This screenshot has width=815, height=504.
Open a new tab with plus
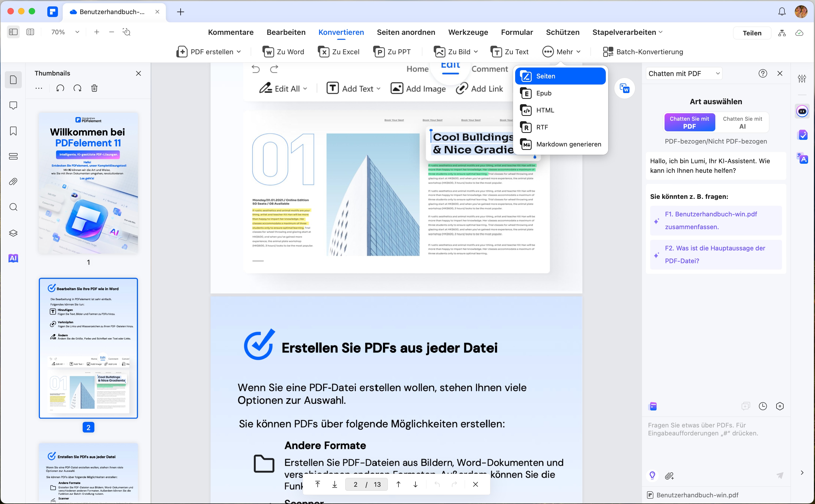pyautogui.click(x=180, y=12)
